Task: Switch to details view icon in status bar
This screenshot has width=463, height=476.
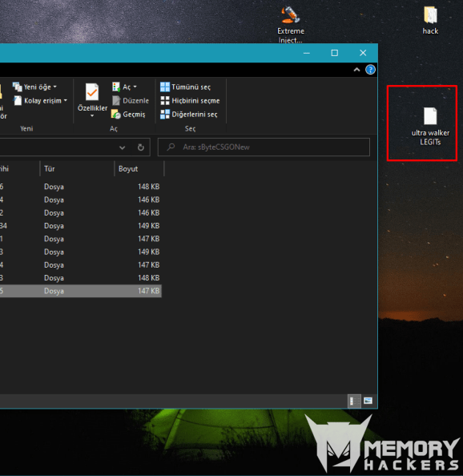Action: pyautogui.click(x=354, y=401)
